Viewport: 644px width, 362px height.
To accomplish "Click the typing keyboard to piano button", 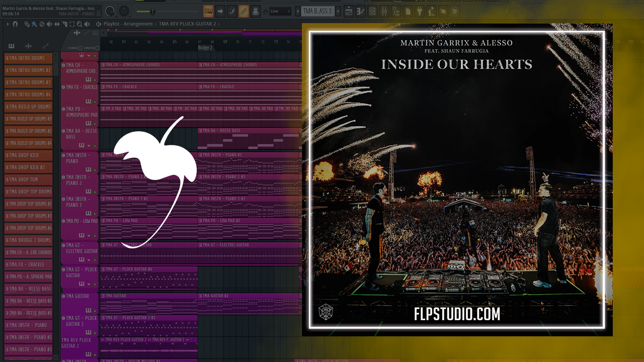I will coord(208,11).
